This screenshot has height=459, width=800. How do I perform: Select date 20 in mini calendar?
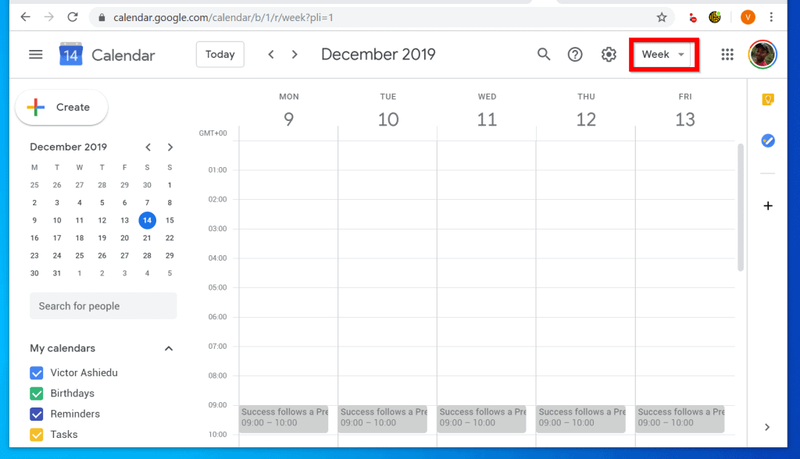tap(124, 238)
